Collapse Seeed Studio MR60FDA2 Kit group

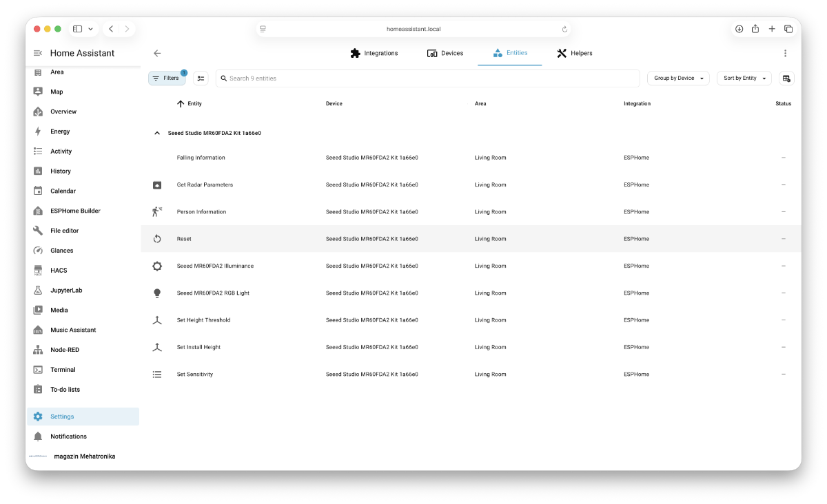[x=157, y=133]
